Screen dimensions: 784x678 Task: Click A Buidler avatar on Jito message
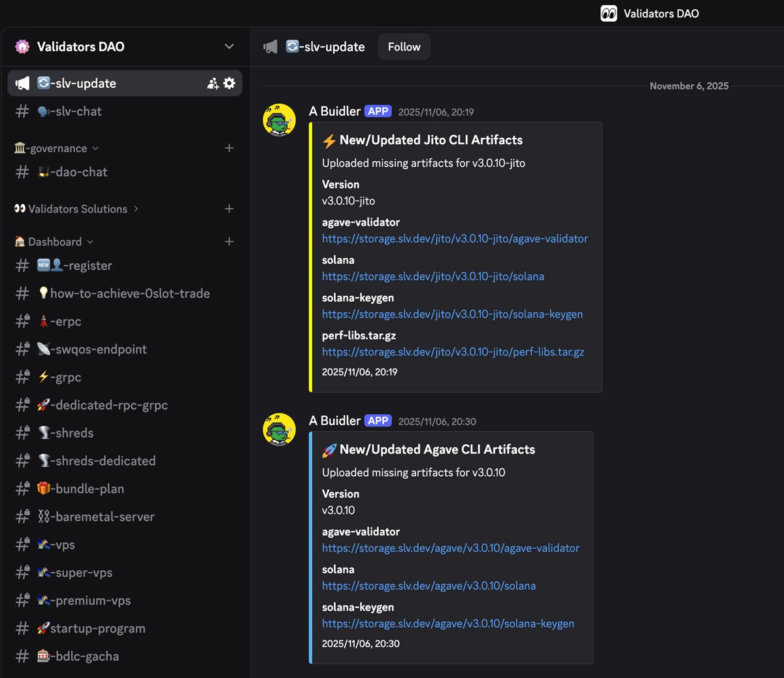(279, 120)
